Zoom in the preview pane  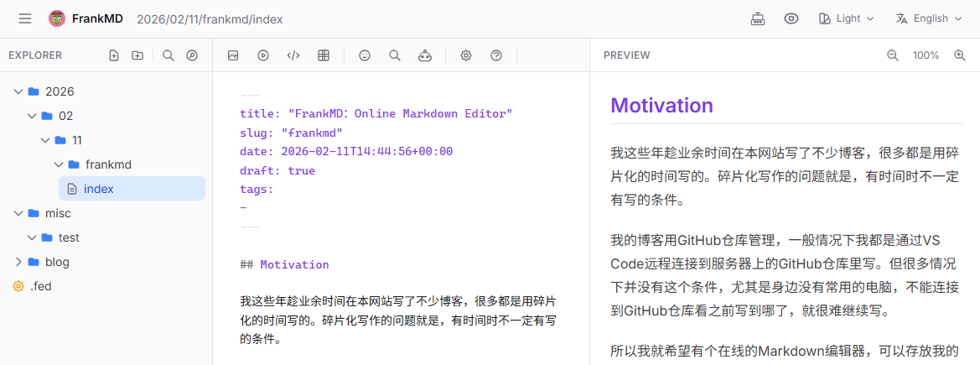960,55
